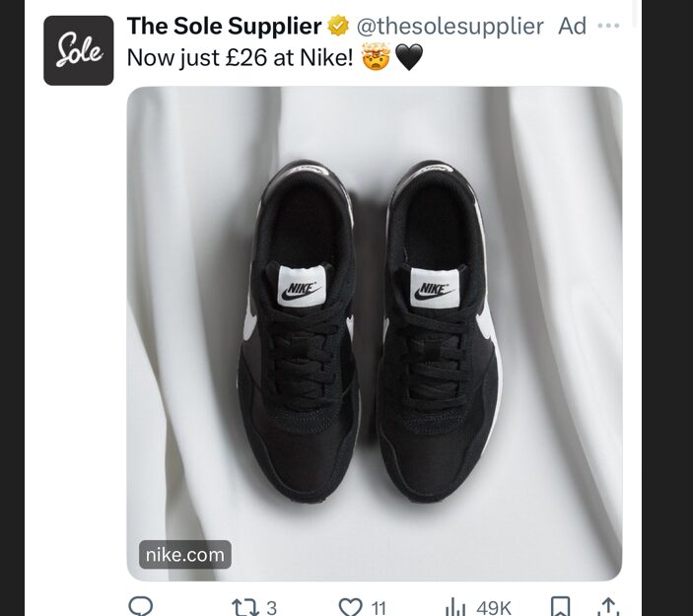Image resolution: width=693 pixels, height=616 pixels.
Task: Visit the nike.com link badge
Action: coord(185,555)
